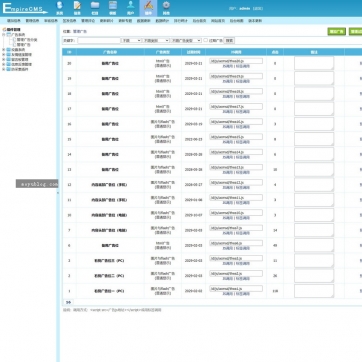This screenshot has height=362, width=362.
Task: Open the 系统 (System) top icon
Action: tap(59, 8)
